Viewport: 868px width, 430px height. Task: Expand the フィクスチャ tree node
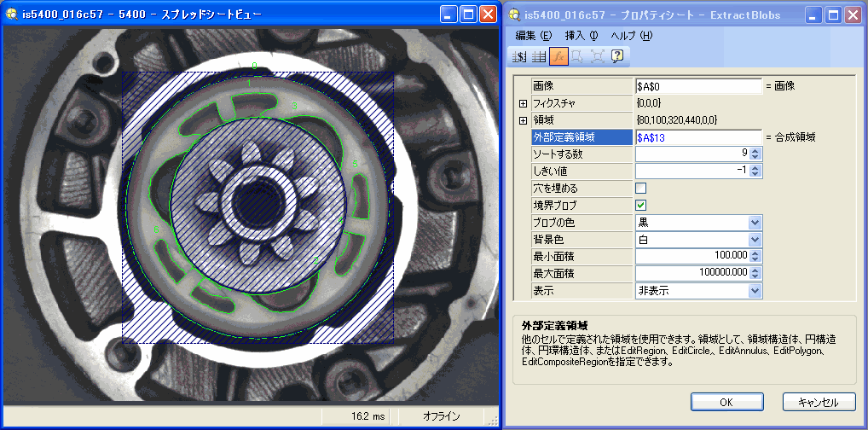click(x=523, y=103)
